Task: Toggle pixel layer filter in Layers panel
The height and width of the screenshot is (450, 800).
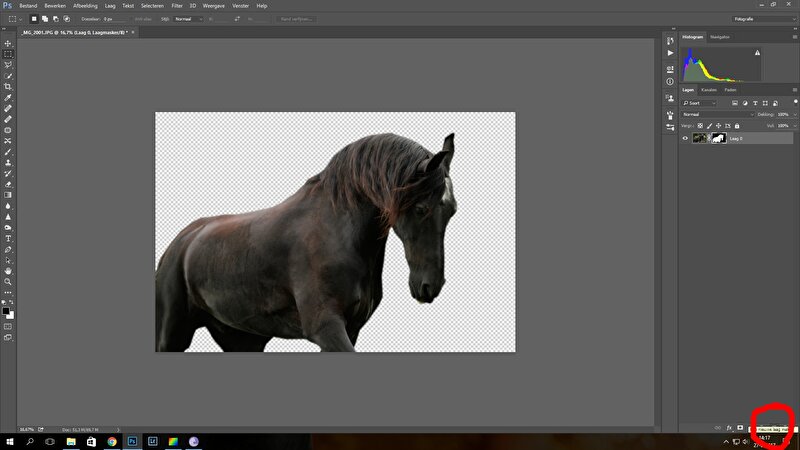Action: (x=735, y=103)
